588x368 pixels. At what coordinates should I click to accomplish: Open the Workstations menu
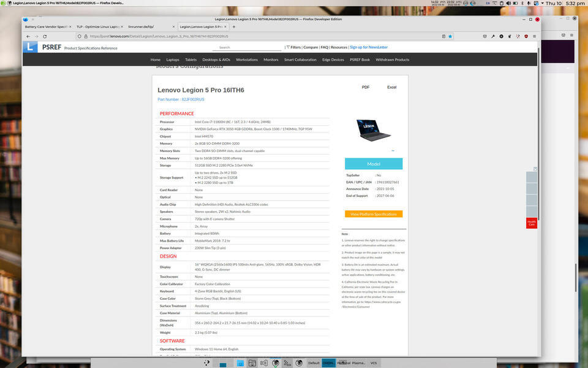point(247,59)
